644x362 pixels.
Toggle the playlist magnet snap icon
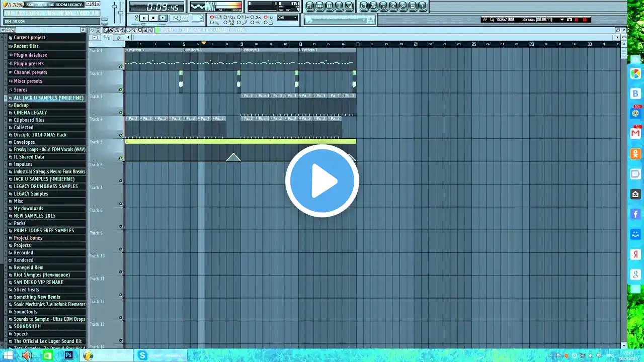[98, 30]
